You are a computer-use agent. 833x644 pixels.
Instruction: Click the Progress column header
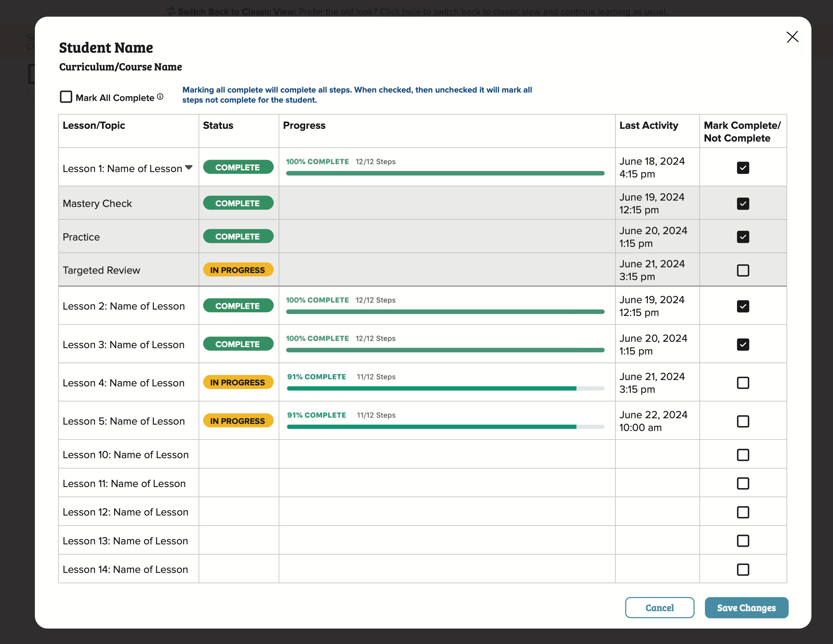click(x=304, y=125)
